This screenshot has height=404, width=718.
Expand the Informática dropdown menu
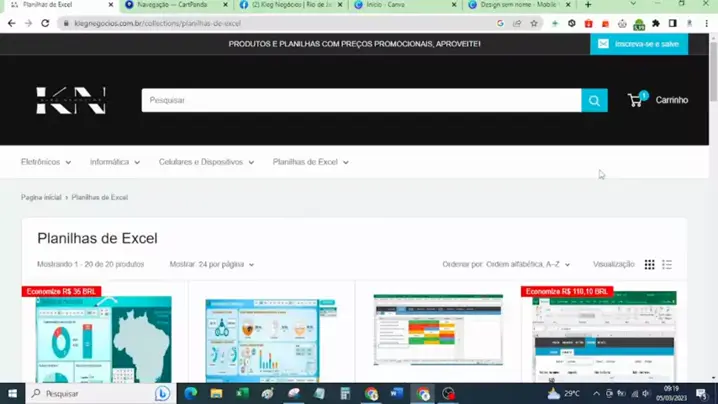click(114, 162)
